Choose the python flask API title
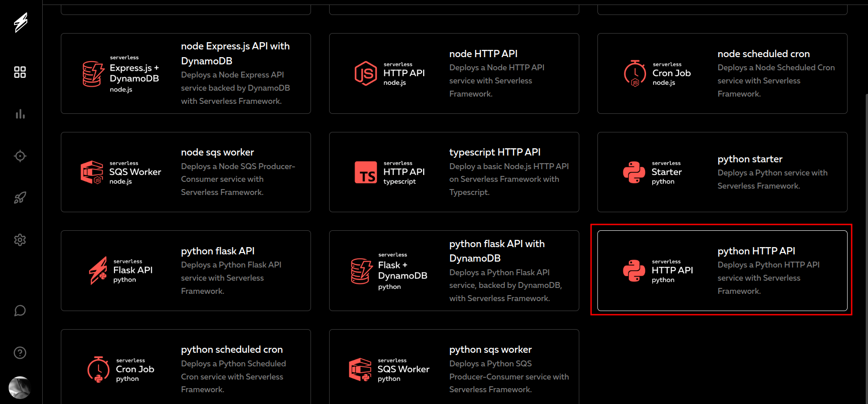 point(218,251)
